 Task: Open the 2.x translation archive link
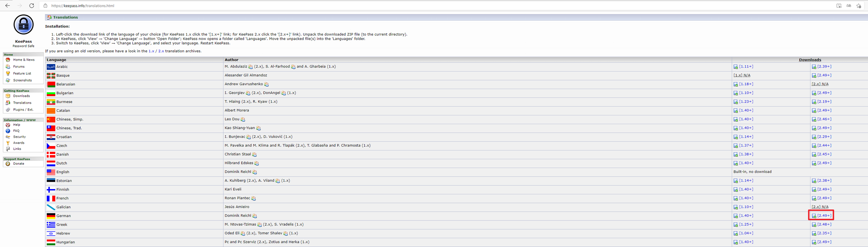(161, 51)
